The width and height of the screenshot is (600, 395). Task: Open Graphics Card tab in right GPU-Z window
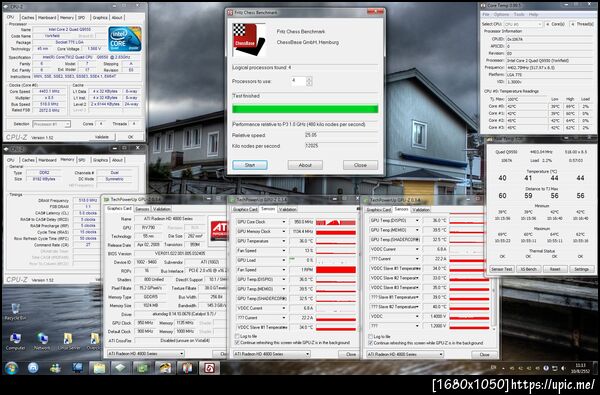[378, 210]
